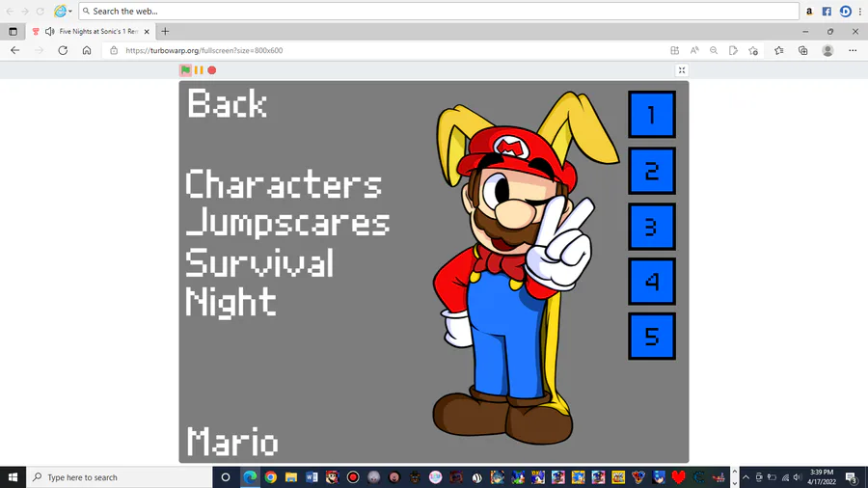Open the Favorites list
This screenshot has width=868, height=488.
click(x=779, y=50)
